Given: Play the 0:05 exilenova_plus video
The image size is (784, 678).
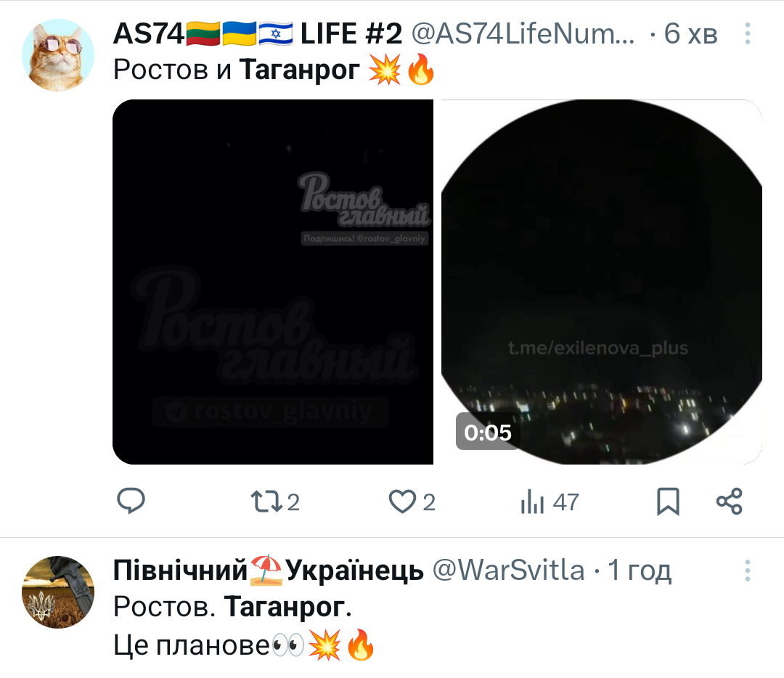Looking at the screenshot, I should (x=602, y=282).
